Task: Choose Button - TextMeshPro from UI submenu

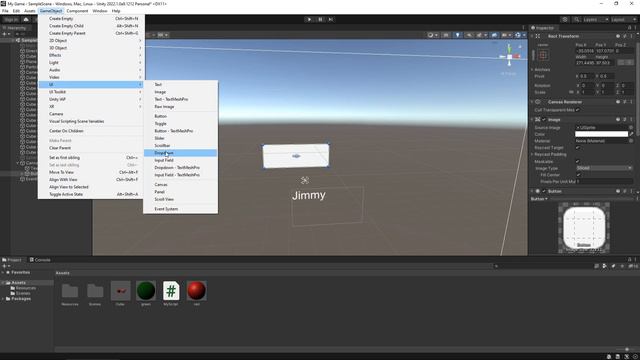Action: (x=180, y=131)
